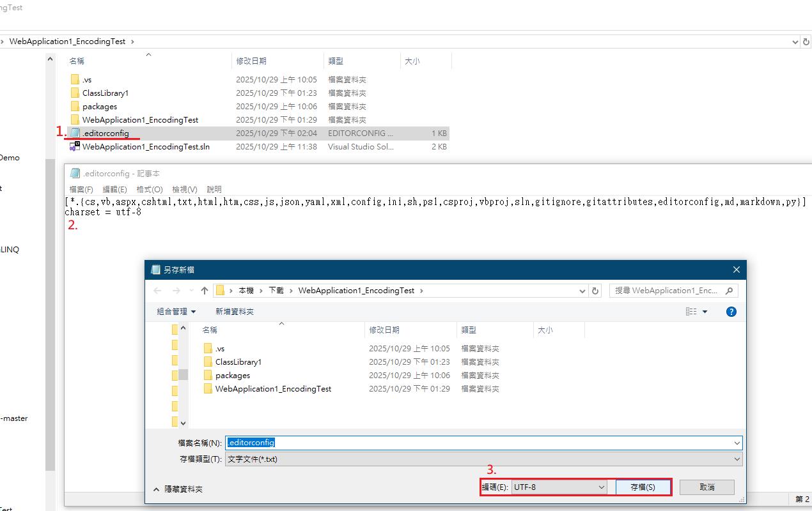Viewport: 812px width, 511px height.
Task: Click the ClassLibrary1 folder icon in Explorer
Action: (x=75, y=93)
